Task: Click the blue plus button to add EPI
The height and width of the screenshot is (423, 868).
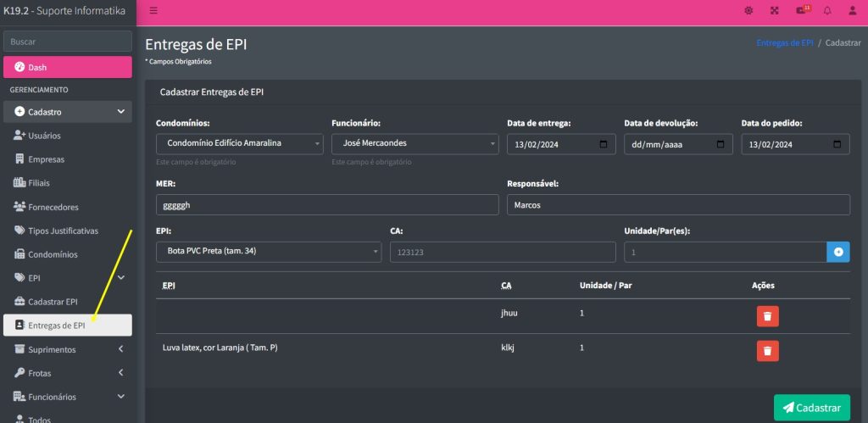Action: (x=838, y=252)
